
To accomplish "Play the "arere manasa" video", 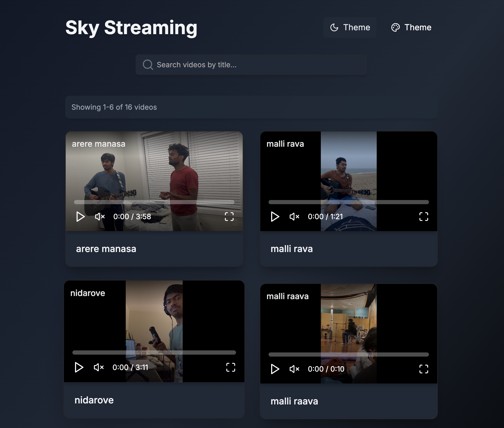I will click(x=80, y=217).
